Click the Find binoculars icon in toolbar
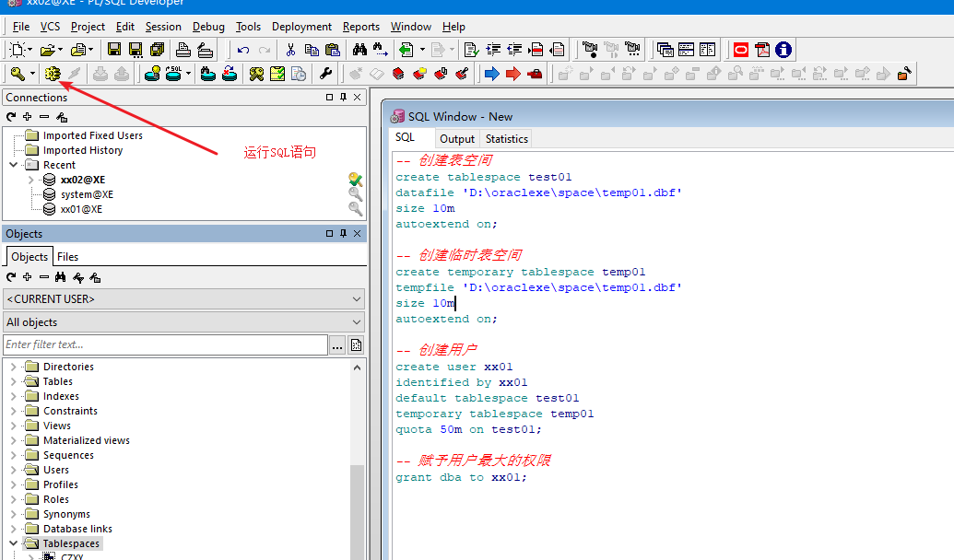 point(359,50)
